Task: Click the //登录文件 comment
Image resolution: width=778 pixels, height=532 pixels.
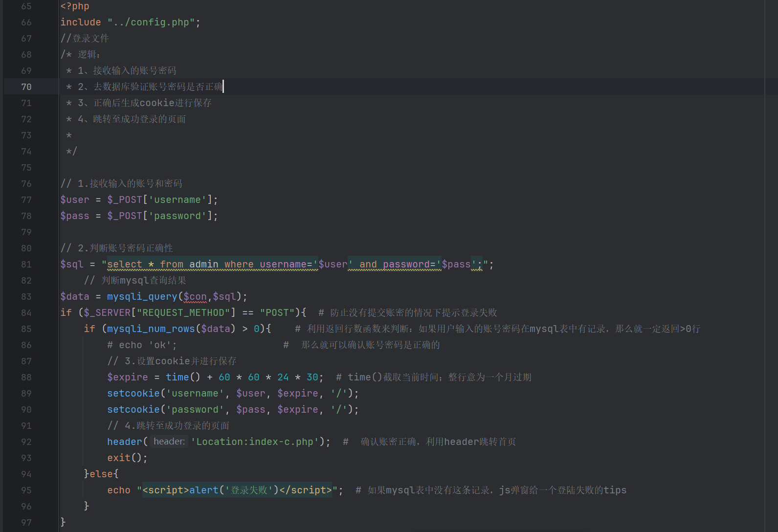Action: pyautogui.click(x=85, y=38)
